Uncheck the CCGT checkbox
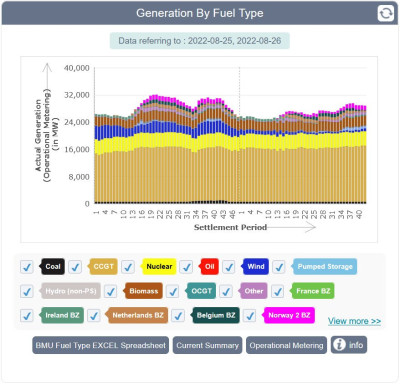Image resolution: width=400 pixels, height=385 pixels. point(75,267)
